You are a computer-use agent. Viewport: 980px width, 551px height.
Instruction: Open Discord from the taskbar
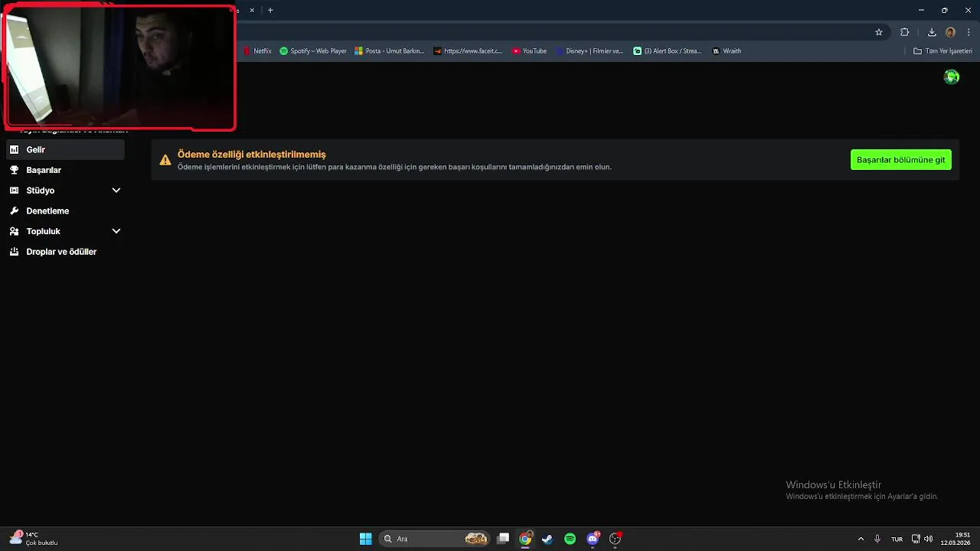(x=593, y=539)
